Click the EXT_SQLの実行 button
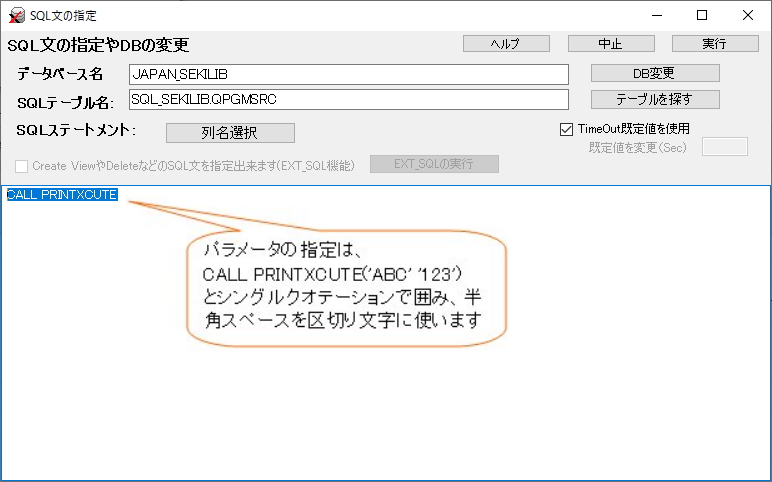This screenshot has height=482, width=772. click(x=434, y=164)
